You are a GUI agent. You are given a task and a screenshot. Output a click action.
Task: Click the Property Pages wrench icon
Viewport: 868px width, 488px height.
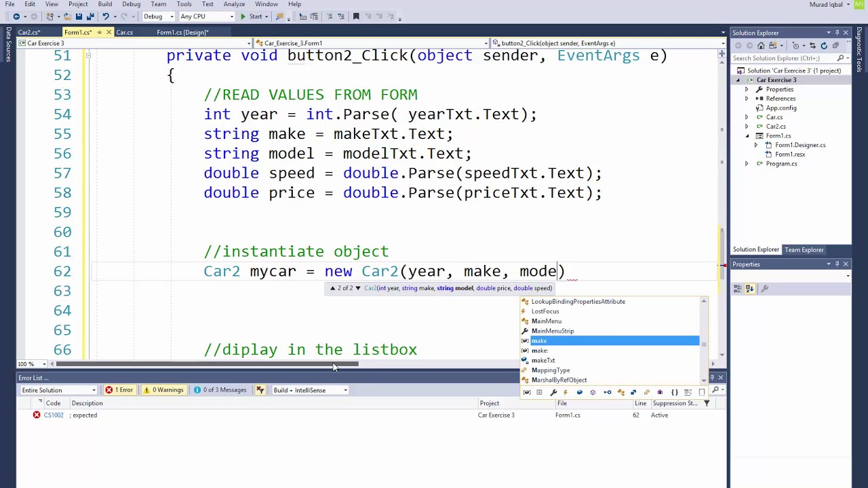pyautogui.click(x=764, y=289)
